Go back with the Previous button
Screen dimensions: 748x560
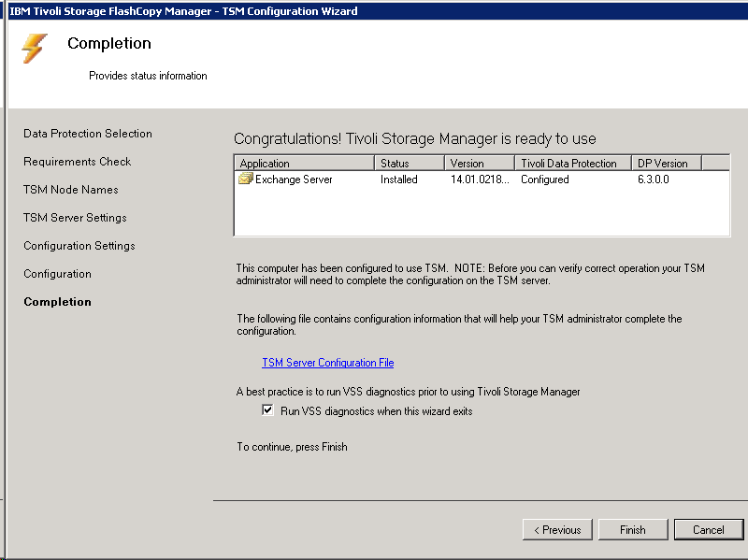point(557,530)
